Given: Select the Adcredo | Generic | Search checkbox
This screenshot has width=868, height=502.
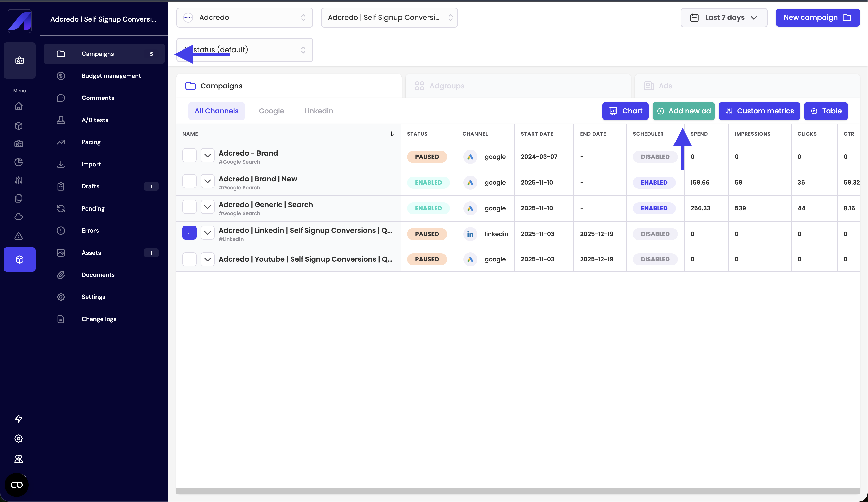Looking at the screenshot, I should pos(189,207).
